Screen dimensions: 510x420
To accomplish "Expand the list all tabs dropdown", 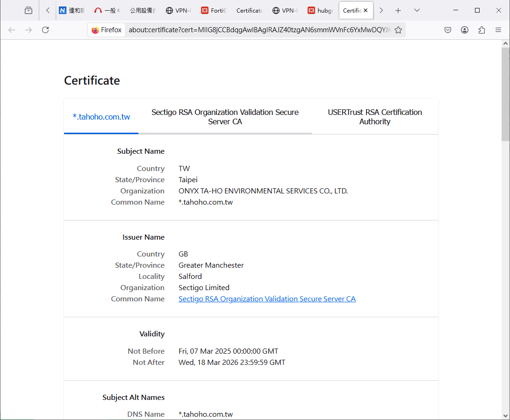I will pyautogui.click(x=417, y=10).
